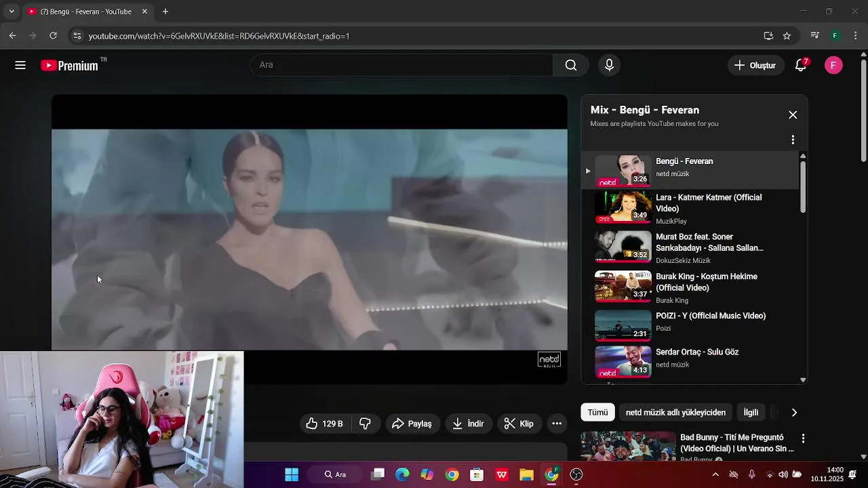Play Burak King - Koştum Hekime thumbnail
The width and height of the screenshot is (868, 488).
[623, 286]
